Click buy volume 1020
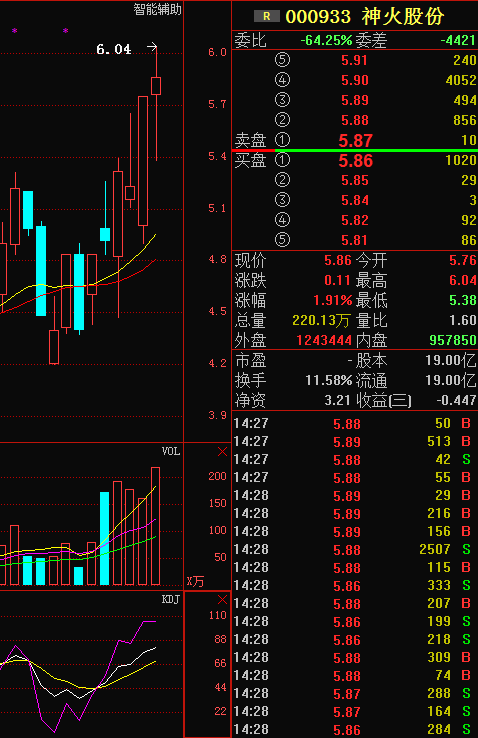This screenshot has width=478, height=738. pyautogui.click(x=461, y=160)
